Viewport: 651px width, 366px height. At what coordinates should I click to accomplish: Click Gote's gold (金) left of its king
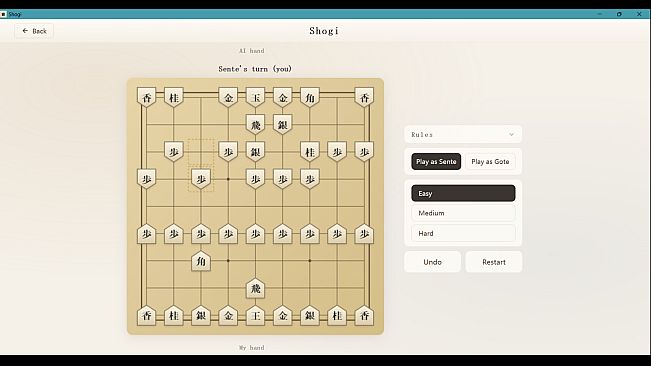click(228, 98)
